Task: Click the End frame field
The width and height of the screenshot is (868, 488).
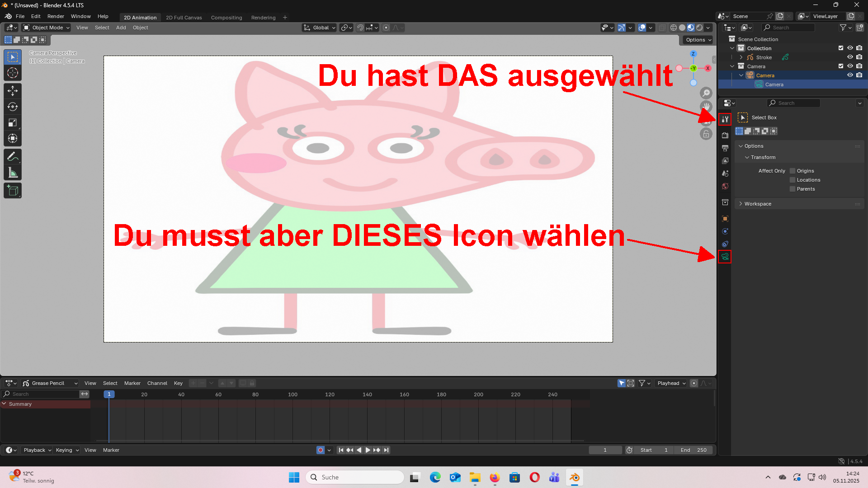Action: tap(693, 450)
